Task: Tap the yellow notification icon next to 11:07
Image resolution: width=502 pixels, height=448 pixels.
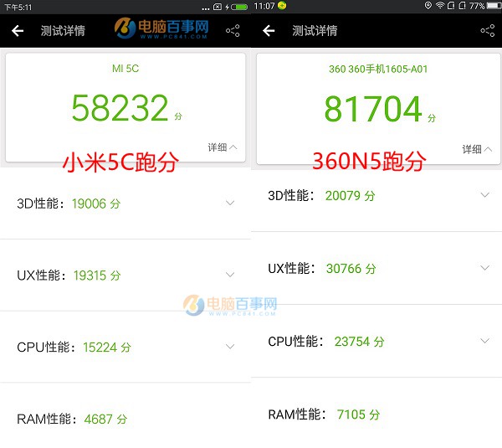Action: [283, 6]
